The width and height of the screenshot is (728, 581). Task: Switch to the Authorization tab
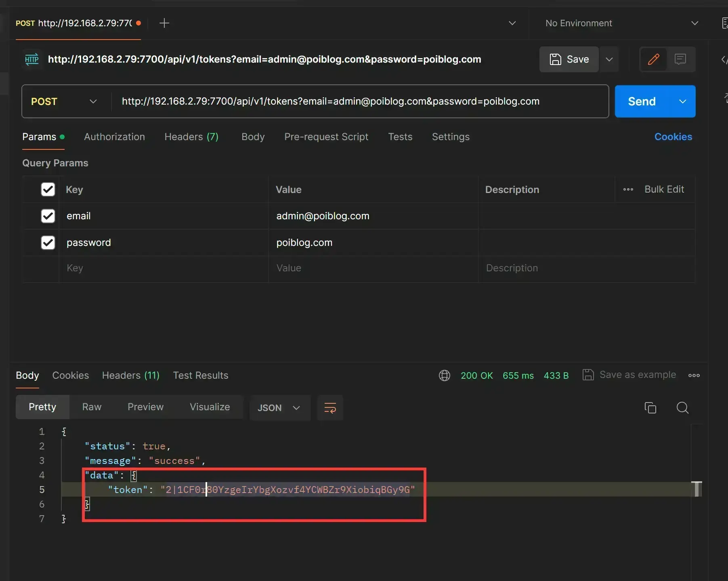pyautogui.click(x=114, y=137)
